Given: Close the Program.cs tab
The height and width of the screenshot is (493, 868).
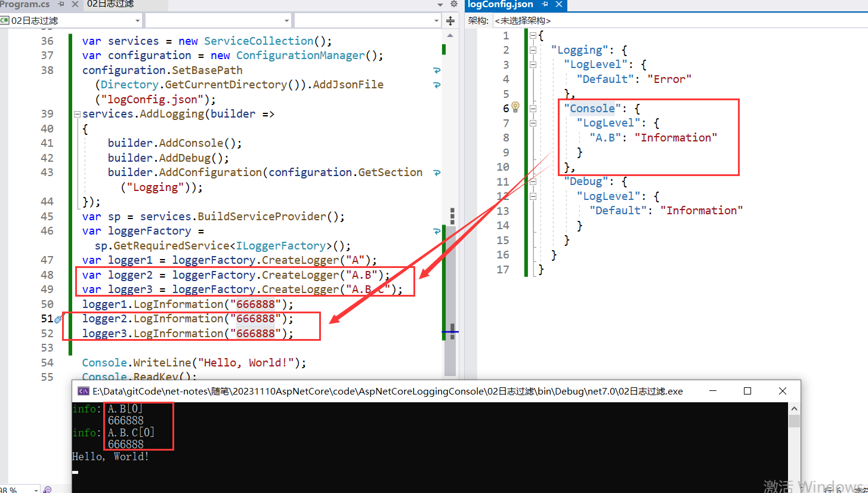Looking at the screenshot, I should tap(75, 5).
